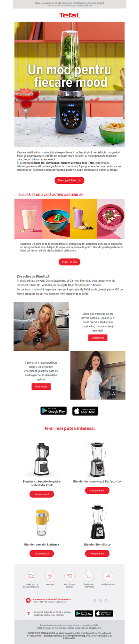Open the Instagram icon in the footer
Viewport: 139px width, 644px height.
(x=100, y=600)
